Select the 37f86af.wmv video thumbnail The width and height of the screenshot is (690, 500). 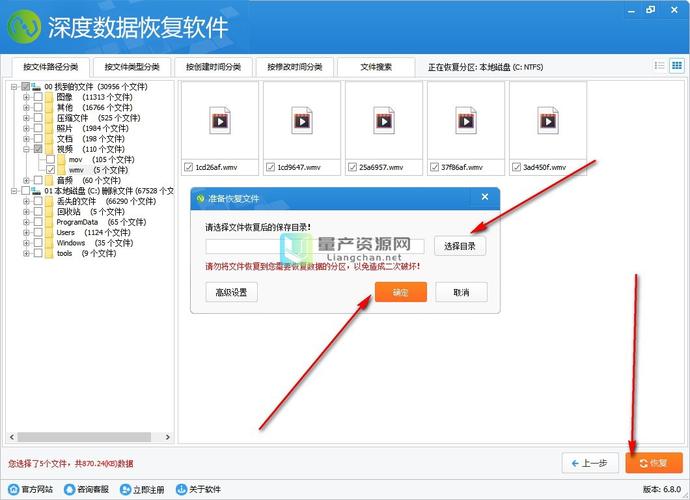466,120
